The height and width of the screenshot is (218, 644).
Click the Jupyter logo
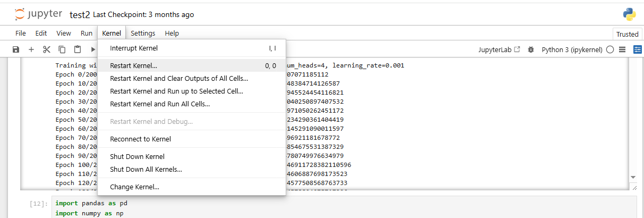point(38,14)
